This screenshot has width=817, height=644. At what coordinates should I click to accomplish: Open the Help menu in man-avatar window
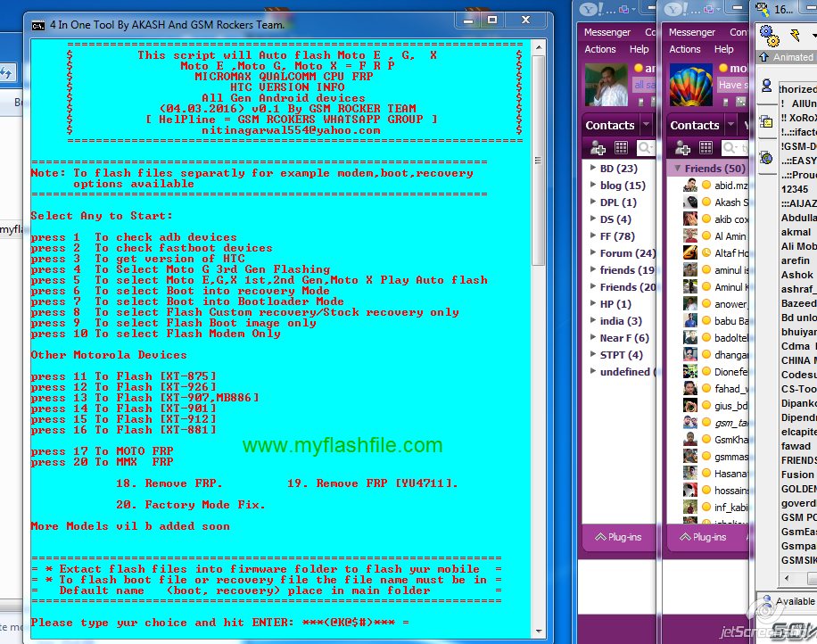tap(640, 49)
